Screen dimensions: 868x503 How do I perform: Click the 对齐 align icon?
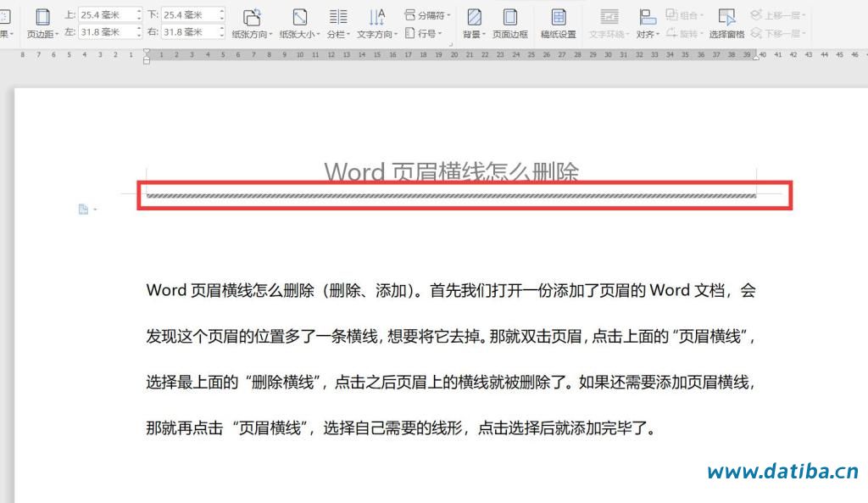point(647,17)
